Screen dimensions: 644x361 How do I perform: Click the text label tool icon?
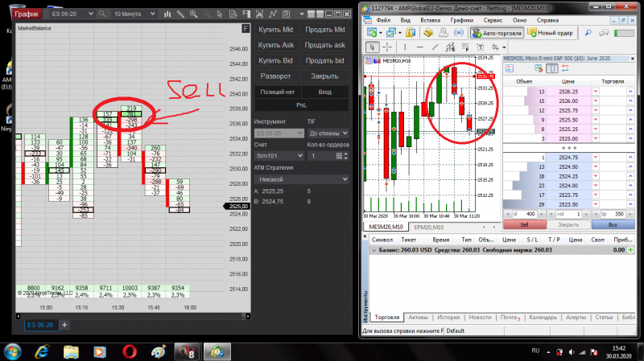pyautogui.click(x=480, y=47)
